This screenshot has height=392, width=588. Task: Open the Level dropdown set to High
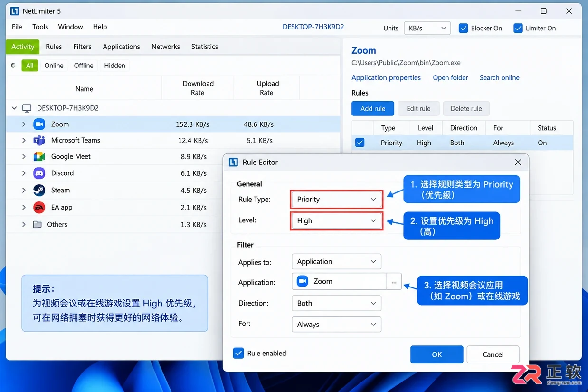point(336,221)
